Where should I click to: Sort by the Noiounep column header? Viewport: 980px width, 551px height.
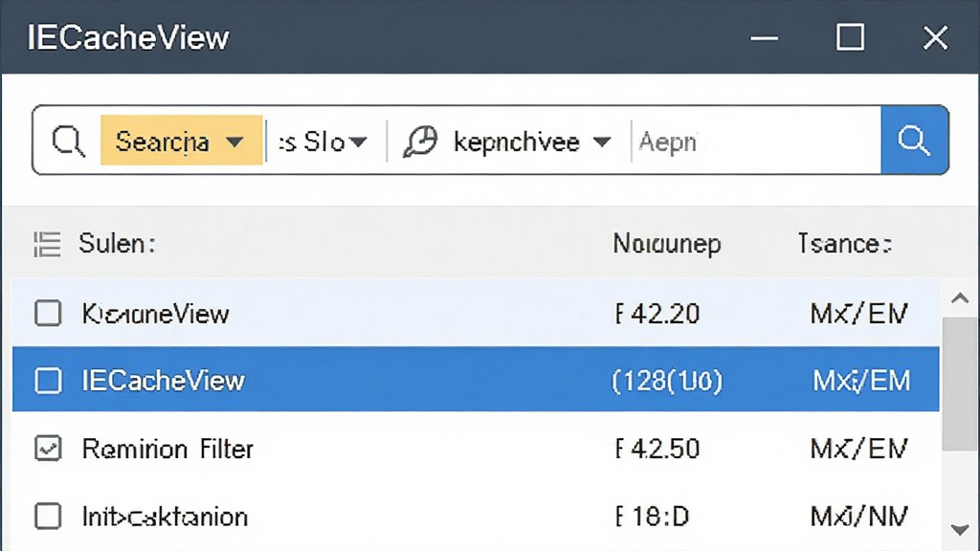(x=667, y=244)
